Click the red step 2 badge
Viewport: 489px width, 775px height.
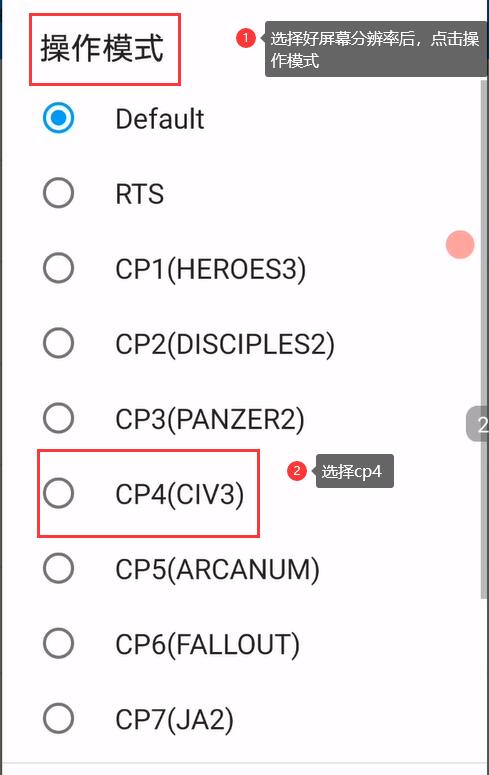click(x=297, y=471)
